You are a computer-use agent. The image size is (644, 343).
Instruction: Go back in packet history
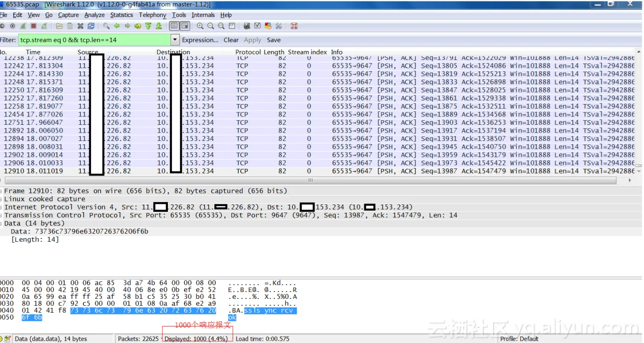click(x=117, y=26)
